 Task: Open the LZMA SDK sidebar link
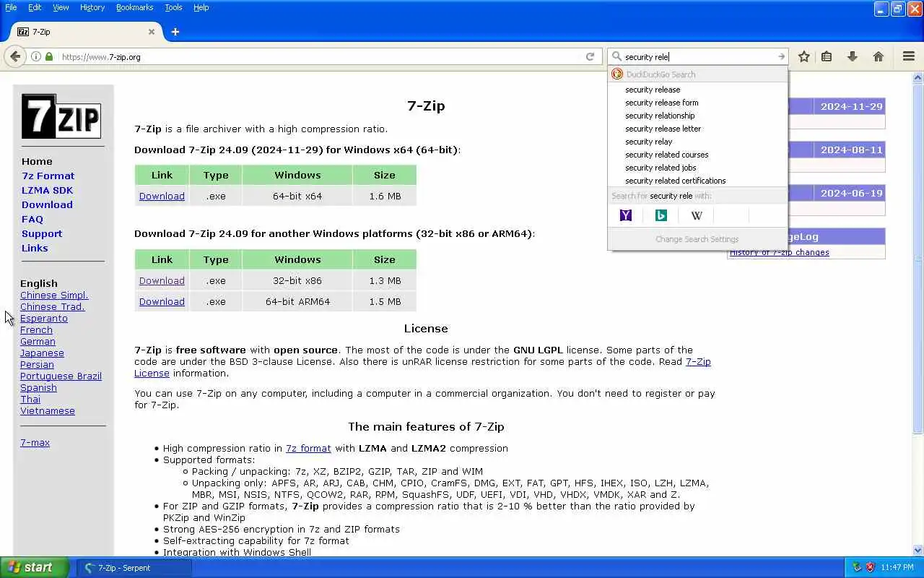tap(47, 190)
